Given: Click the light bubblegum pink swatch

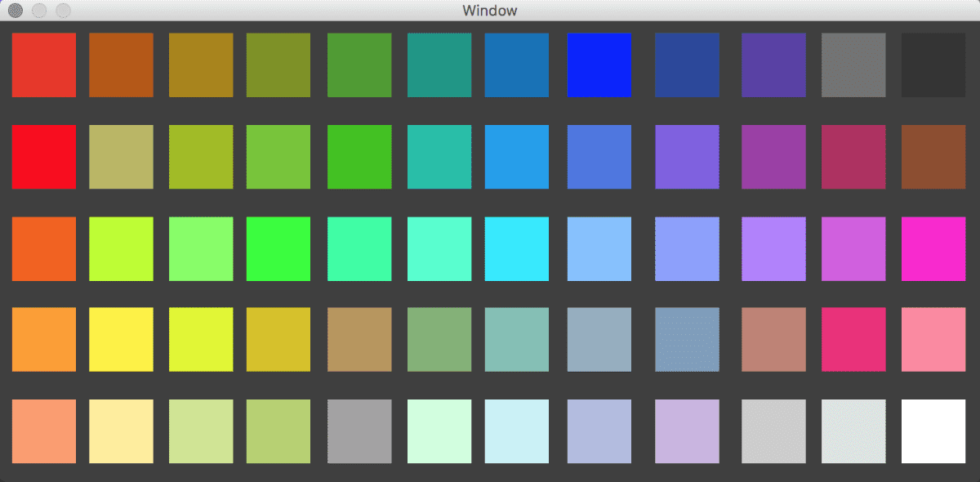Looking at the screenshot, I should tap(933, 340).
